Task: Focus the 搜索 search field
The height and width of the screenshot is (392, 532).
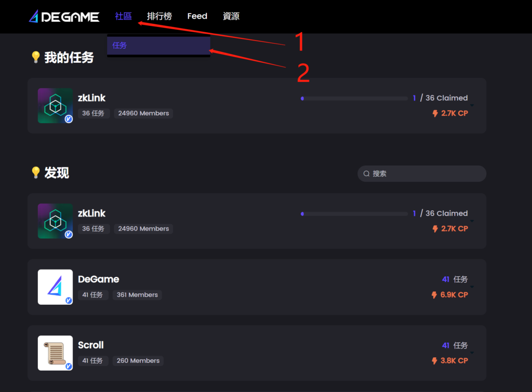Action: (422, 173)
